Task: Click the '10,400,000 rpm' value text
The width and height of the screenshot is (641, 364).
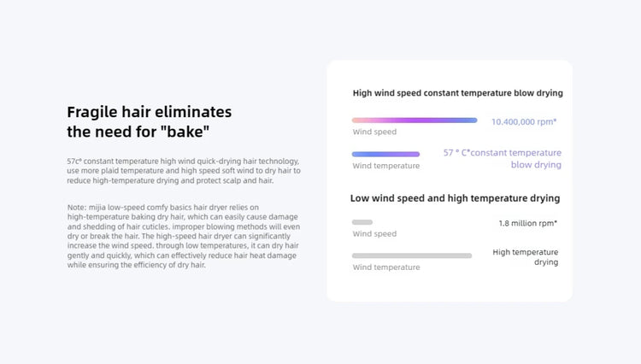Action: pyautogui.click(x=524, y=121)
